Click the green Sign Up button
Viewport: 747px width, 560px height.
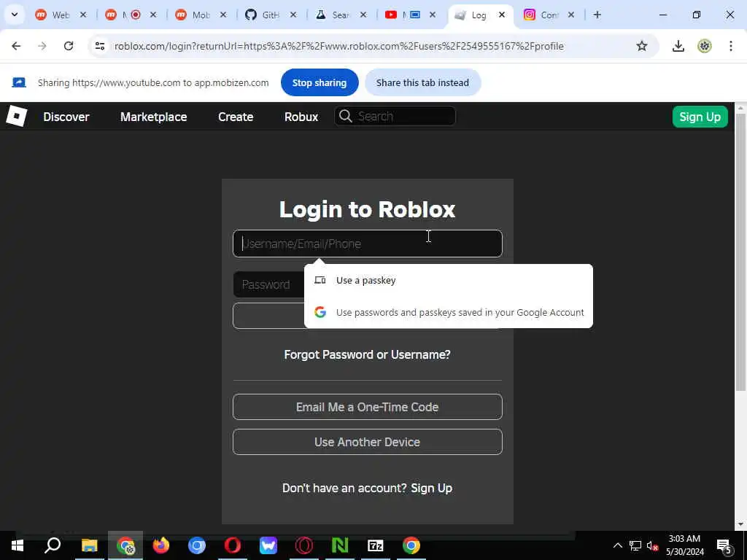(700, 117)
